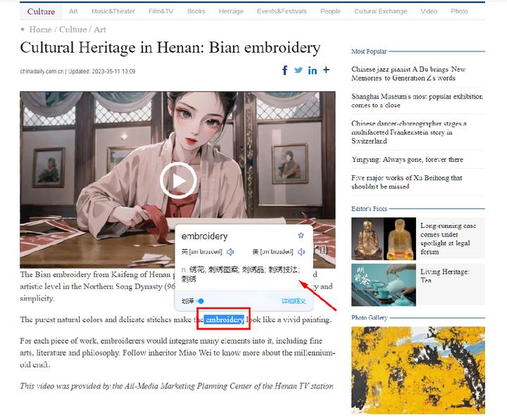Open the Music&Theater tab

pos(113,11)
